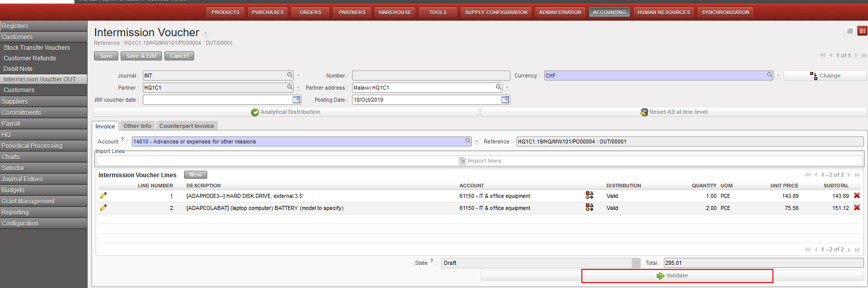
Task: Click the Journal field search icon
Action: click(x=290, y=75)
